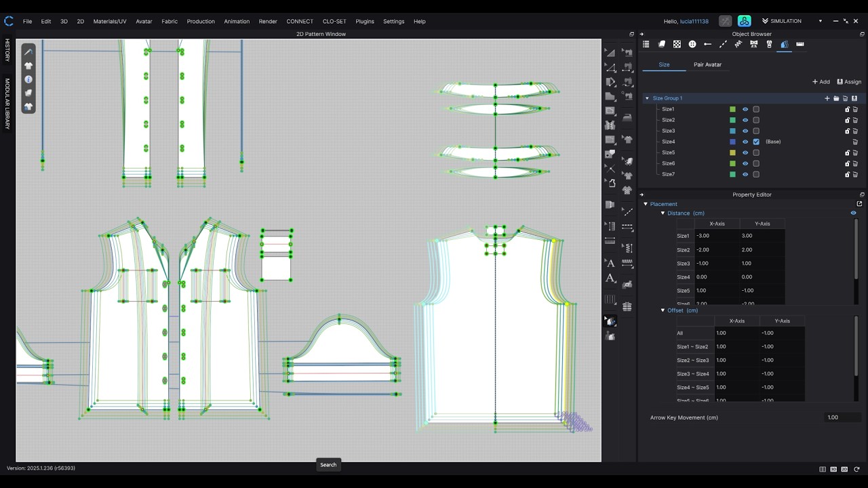868x488 pixels.
Task: Click the Search button at bottom
Action: coord(328,465)
